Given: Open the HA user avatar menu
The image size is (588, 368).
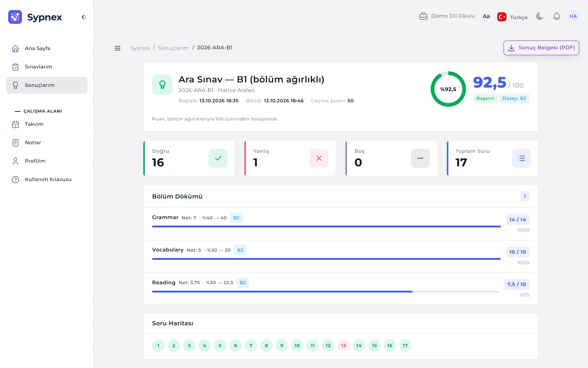Looking at the screenshot, I should click(x=573, y=16).
